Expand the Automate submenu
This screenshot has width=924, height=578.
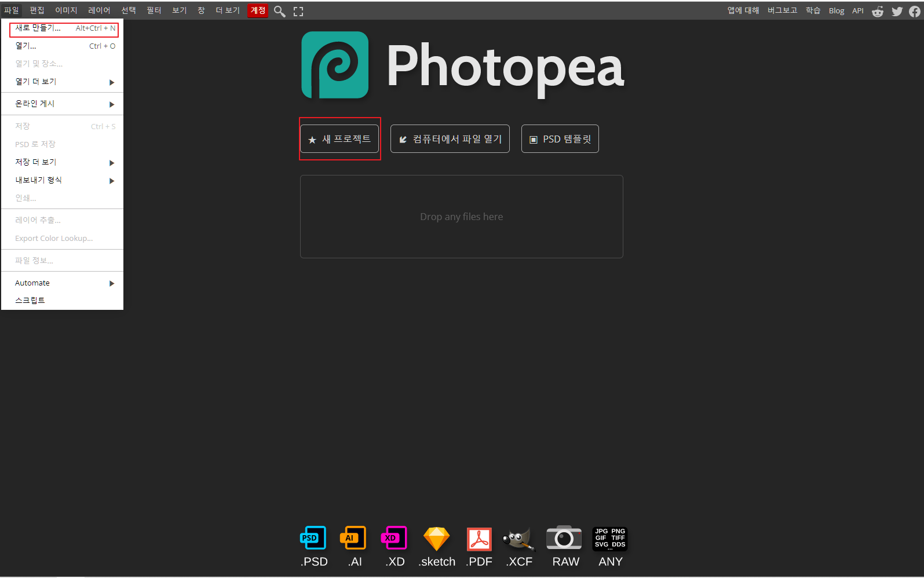point(63,283)
